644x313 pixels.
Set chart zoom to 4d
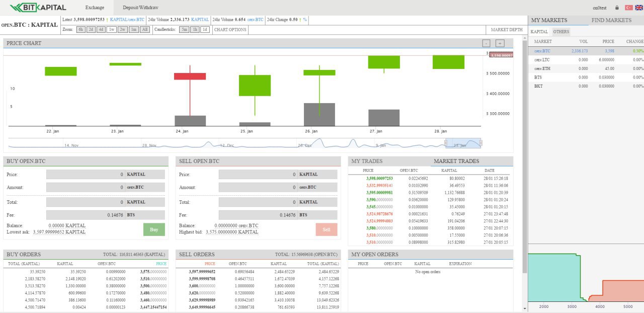point(102,30)
